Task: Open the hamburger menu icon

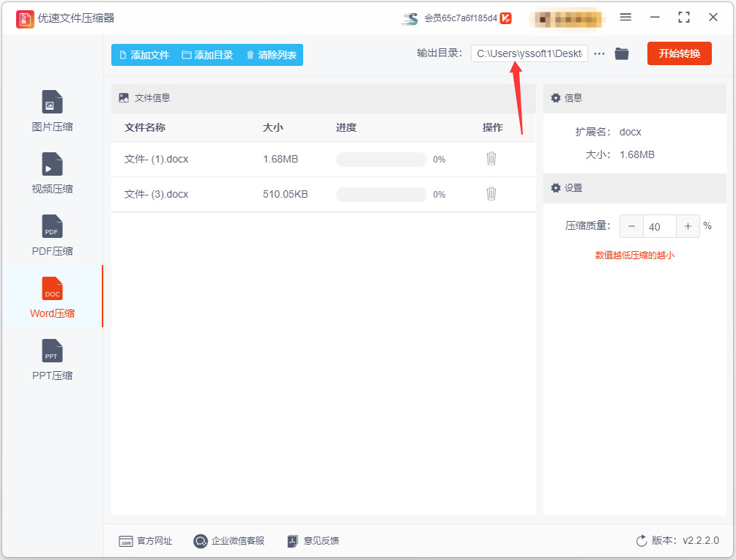Action: click(625, 18)
